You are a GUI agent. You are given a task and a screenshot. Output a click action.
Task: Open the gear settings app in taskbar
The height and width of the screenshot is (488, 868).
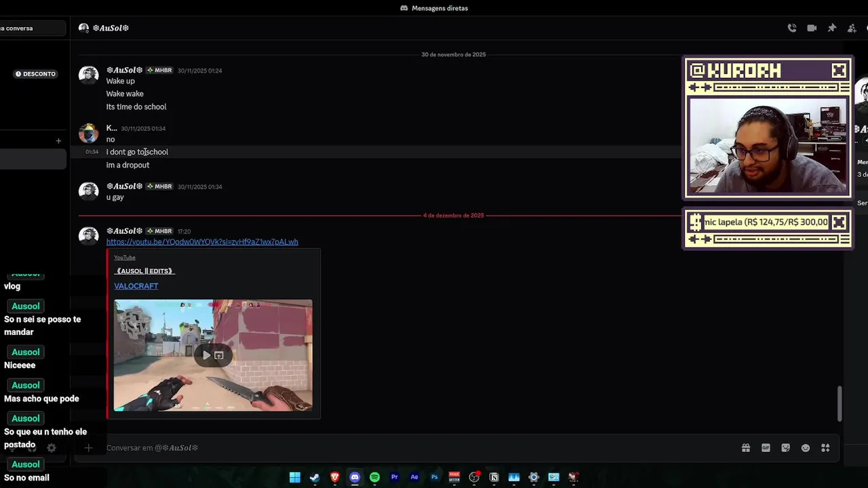tap(534, 477)
